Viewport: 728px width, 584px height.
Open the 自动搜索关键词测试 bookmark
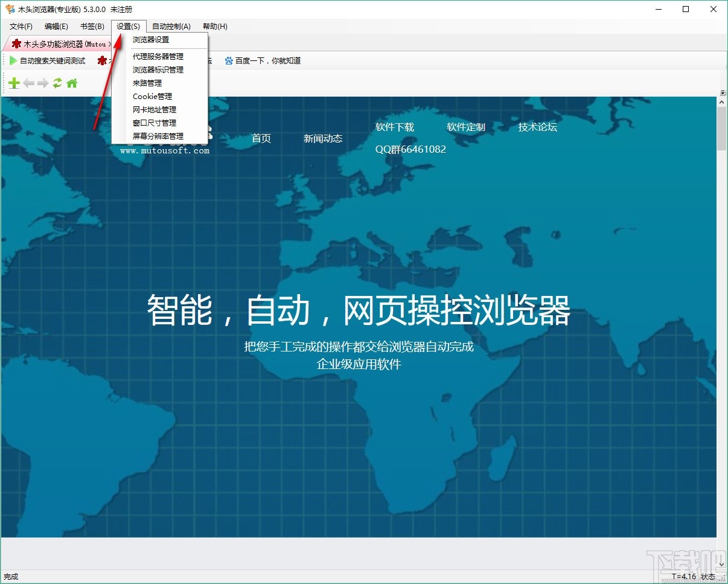[47, 61]
